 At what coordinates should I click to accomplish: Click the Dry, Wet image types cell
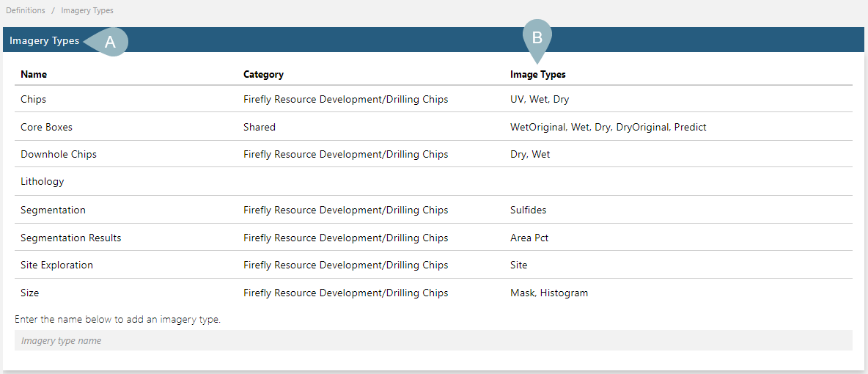tap(530, 155)
